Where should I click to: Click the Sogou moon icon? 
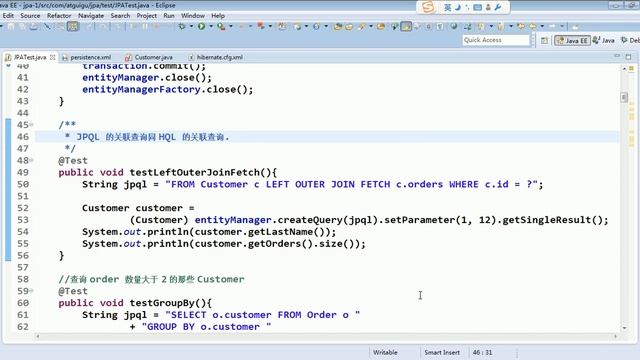pos(458,7)
